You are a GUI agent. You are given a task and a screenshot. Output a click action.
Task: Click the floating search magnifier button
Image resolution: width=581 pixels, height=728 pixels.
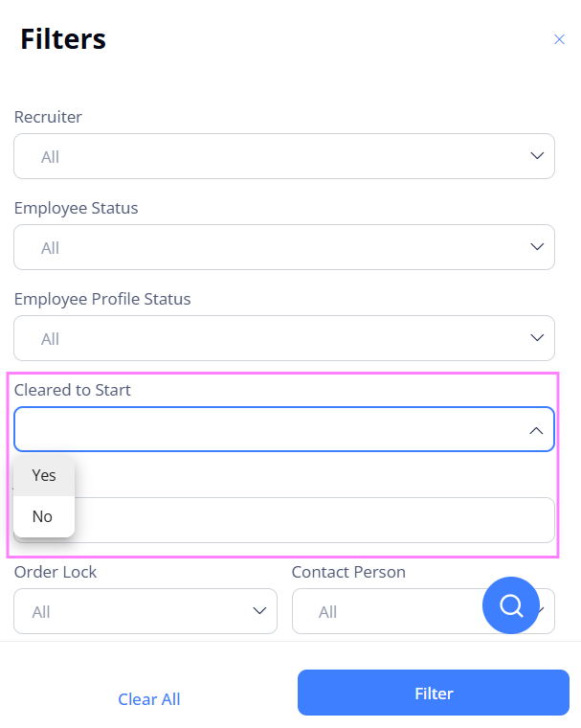(511, 605)
